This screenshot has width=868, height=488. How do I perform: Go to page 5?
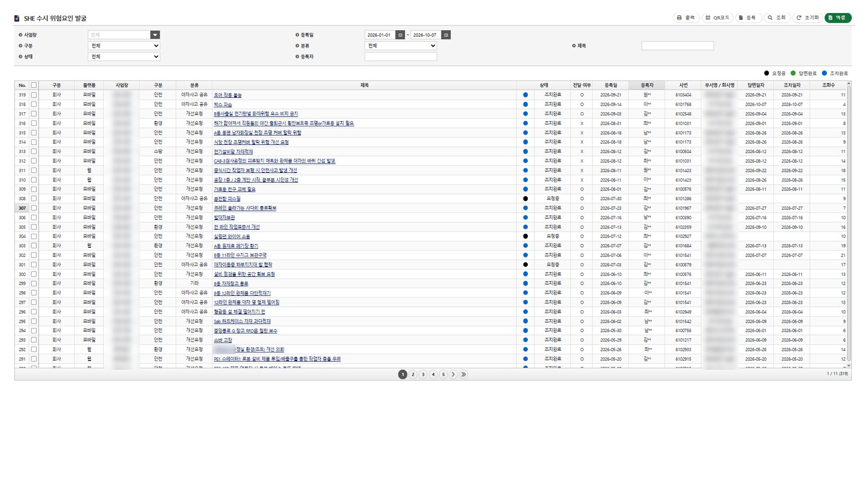(x=443, y=374)
